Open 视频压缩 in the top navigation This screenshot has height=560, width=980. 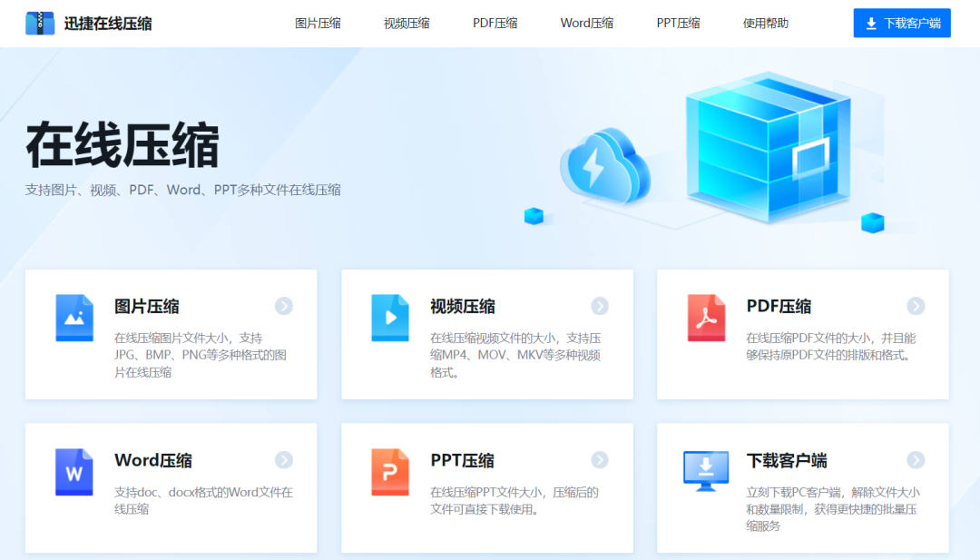[x=407, y=23]
